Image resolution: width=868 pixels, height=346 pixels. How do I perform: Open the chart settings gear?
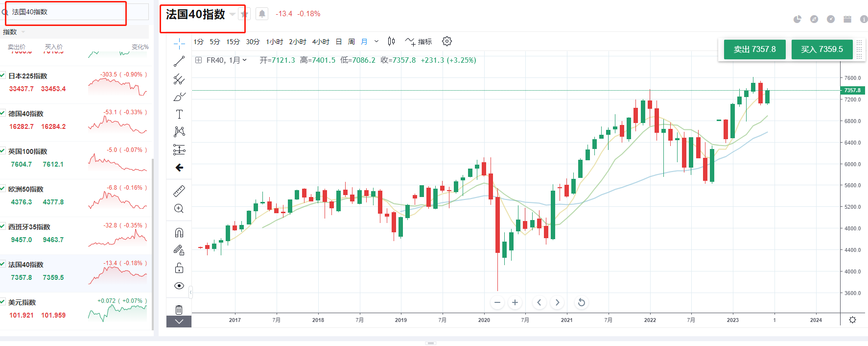(446, 42)
